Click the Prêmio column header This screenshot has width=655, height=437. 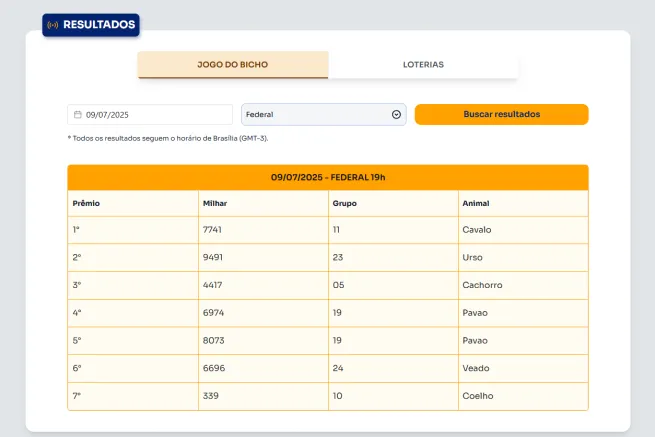click(x=133, y=203)
